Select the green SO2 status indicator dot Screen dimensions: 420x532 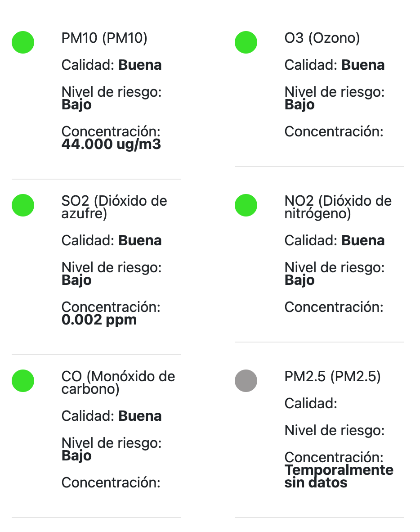coord(23,205)
